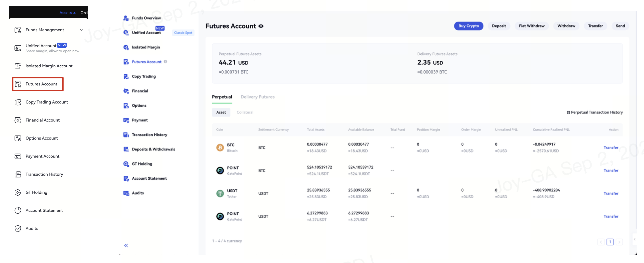The image size is (644, 263).
Task: Click page 1 pagination button
Action: [x=610, y=242]
